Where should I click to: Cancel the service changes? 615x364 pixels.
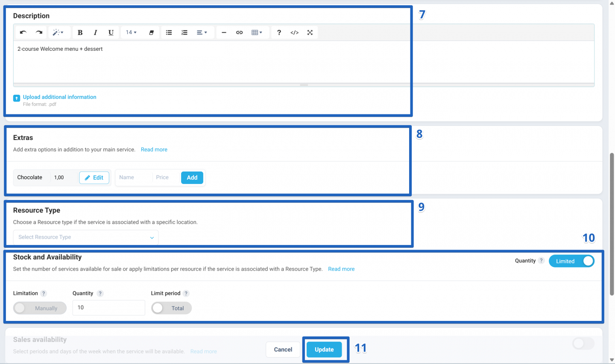click(283, 349)
